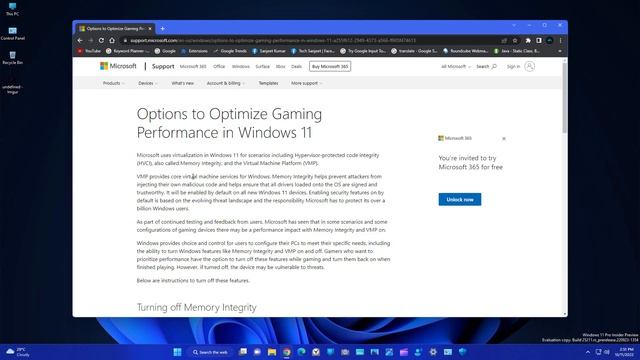Screen dimensions: 640x360
Task: Click the Microsoft logo
Action: point(118,66)
